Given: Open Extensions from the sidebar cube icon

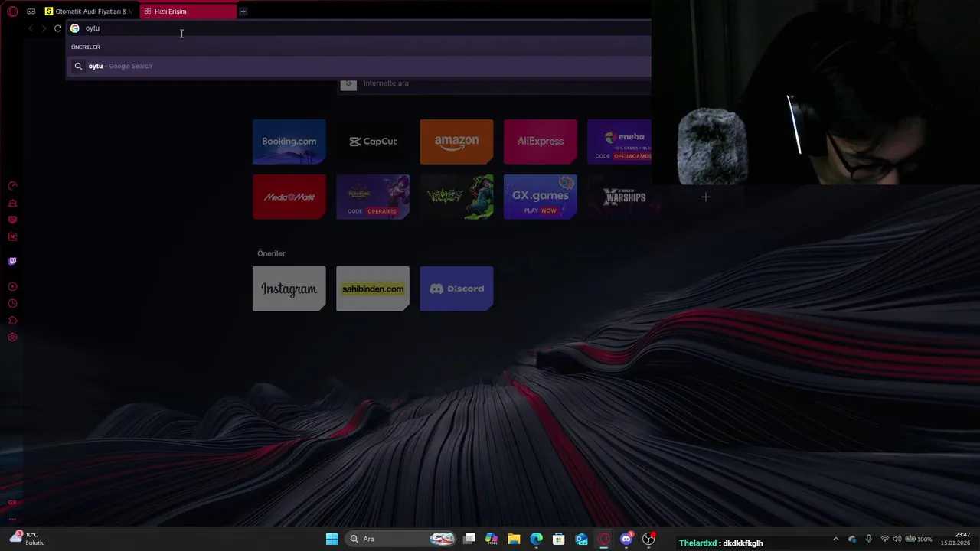Looking at the screenshot, I should pyautogui.click(x=12, y=320).
